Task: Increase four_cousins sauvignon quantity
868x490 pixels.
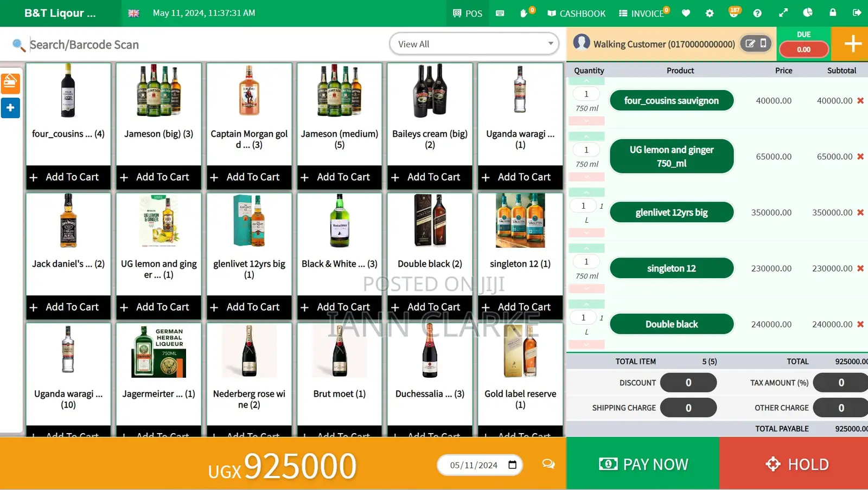Action: [x=586, y=81]
